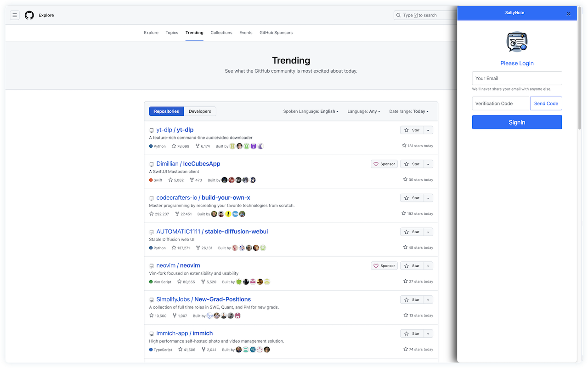Click stargazers count icon for yt-dlp
Viewport: 588px width, 368px height.
click(174, 146)
